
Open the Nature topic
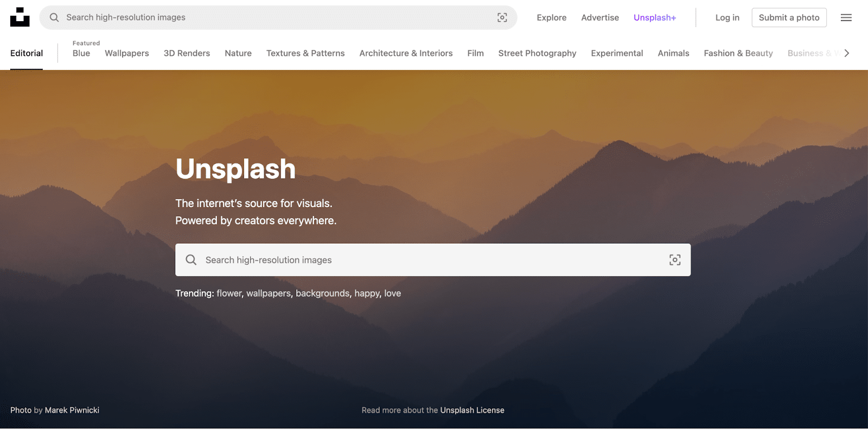[x=238, y=53]
